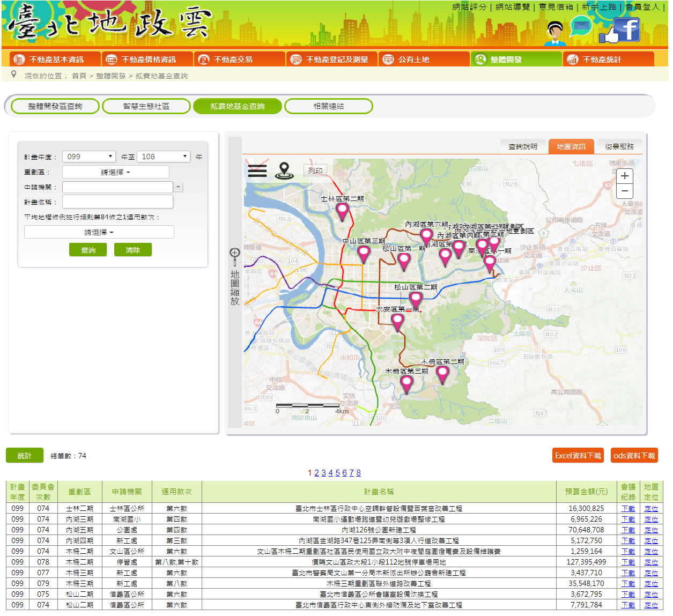Open the start year 099 dropdown
Viewport: 673px width, 616px height.
pos(89,157)
